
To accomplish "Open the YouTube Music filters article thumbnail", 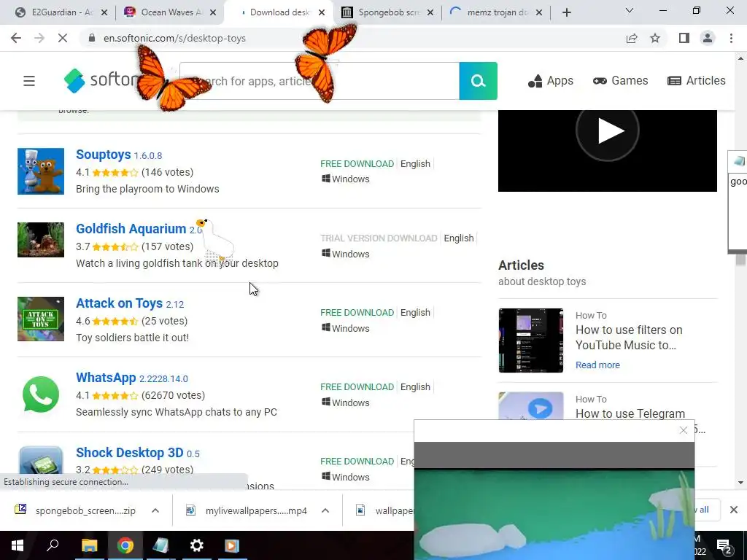I will coord(531,341).
